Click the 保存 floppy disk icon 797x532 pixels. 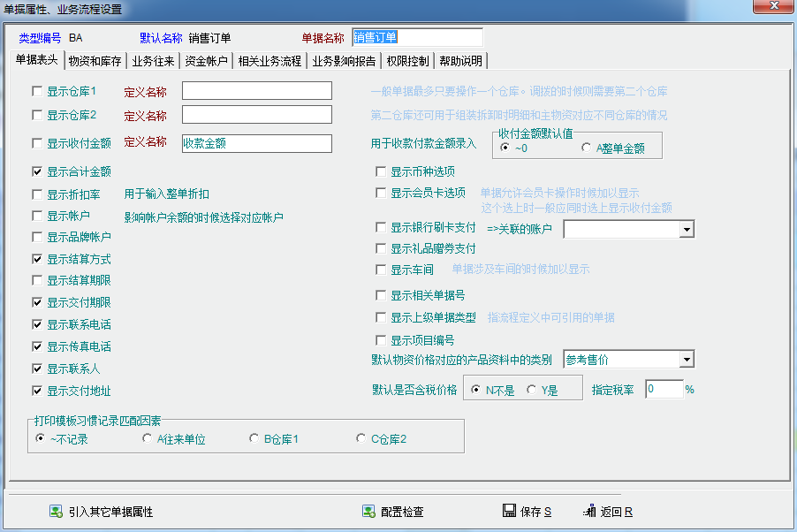(509, 511)
